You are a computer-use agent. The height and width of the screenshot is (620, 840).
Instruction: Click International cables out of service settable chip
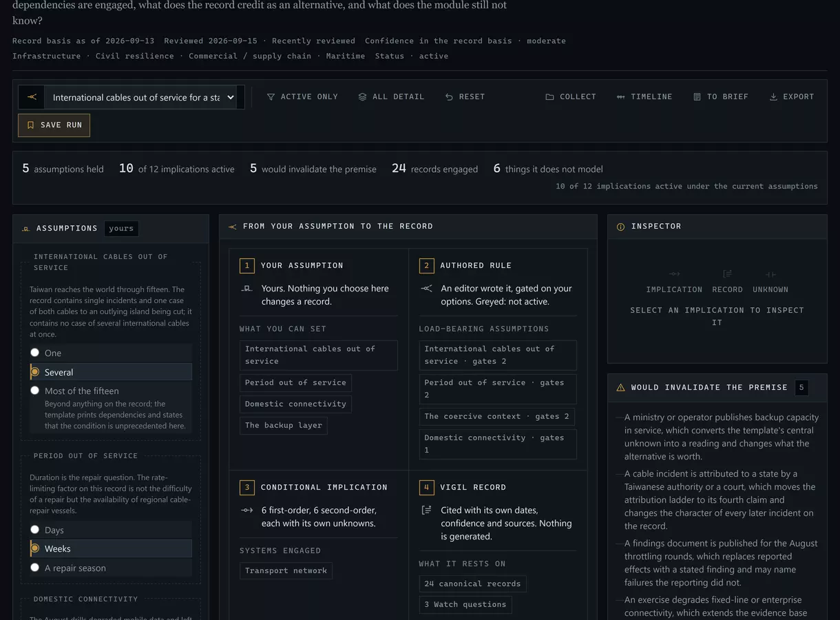(319, 355)
